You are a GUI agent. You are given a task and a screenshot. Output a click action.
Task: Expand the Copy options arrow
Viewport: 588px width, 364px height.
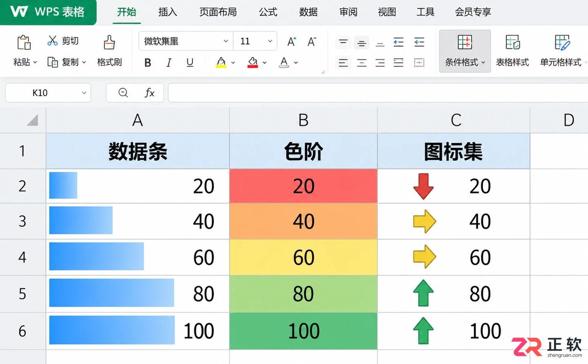pyautogui.click(x=84, y=62)
